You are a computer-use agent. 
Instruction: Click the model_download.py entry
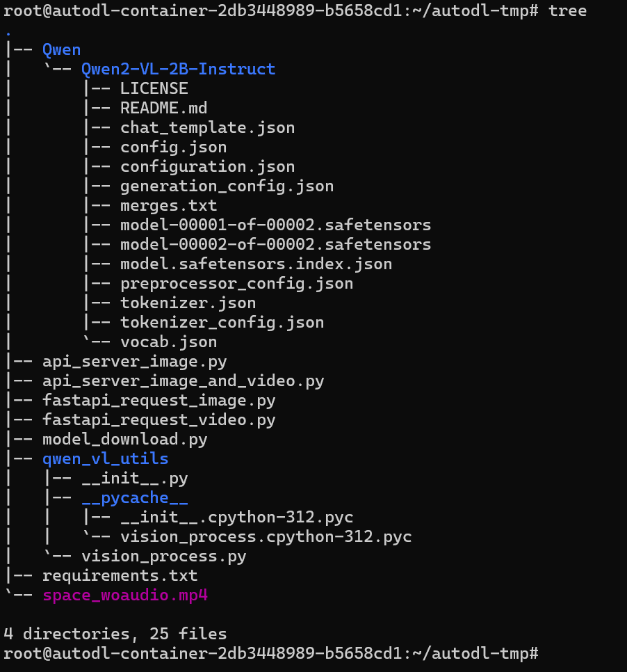point(124,439)
